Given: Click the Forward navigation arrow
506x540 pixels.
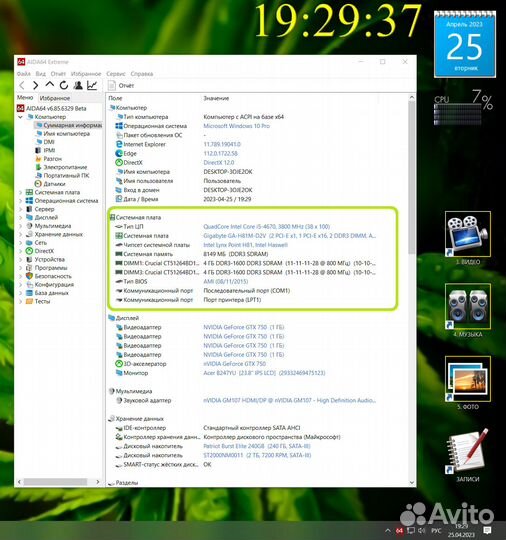Looking at the screenshot, I should point(35,85).
